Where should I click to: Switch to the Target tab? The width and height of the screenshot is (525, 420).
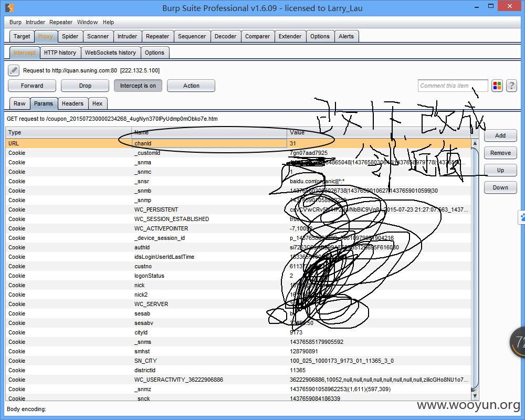[x=22, y=37]
